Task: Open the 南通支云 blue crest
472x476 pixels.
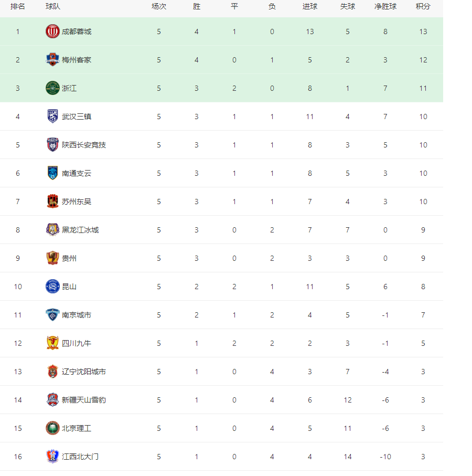Action: (x=52, y=173)
